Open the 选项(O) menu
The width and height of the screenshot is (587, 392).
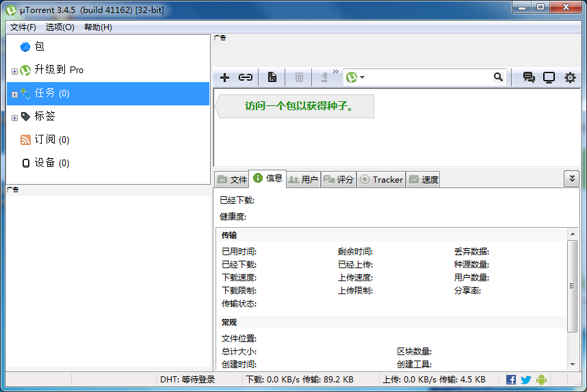click(x=60, y=27)
